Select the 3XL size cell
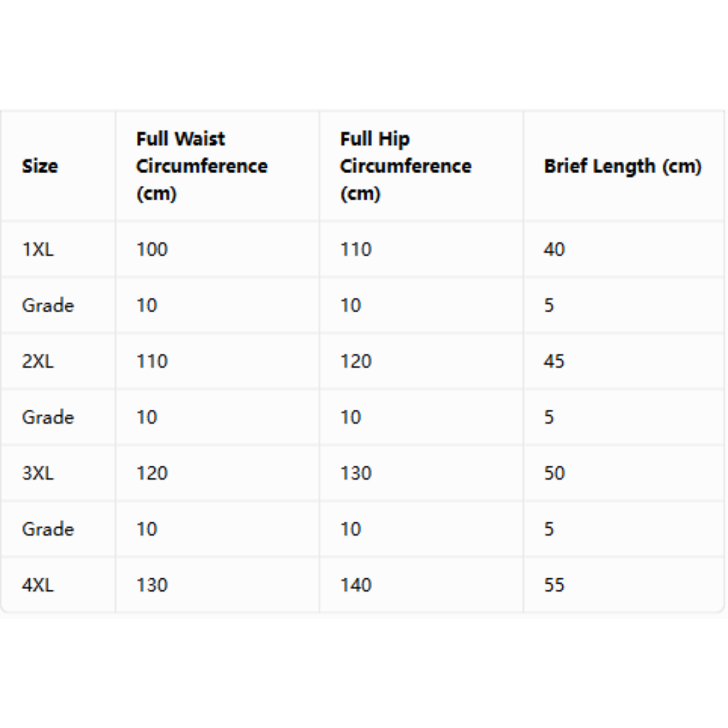 pos(38,473)
